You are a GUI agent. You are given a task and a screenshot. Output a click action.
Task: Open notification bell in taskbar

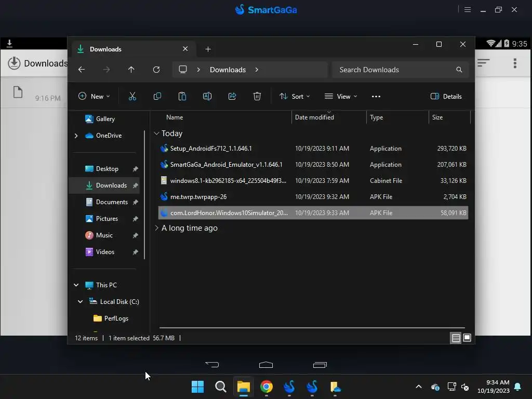(x=518, y=387)
